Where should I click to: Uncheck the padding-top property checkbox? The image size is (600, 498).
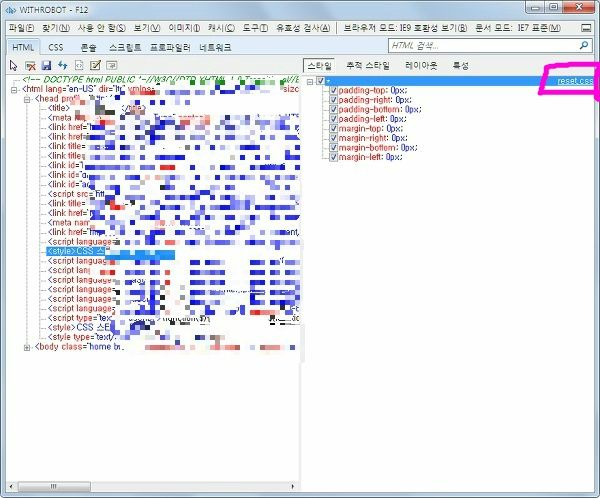[x=333, y=90]
